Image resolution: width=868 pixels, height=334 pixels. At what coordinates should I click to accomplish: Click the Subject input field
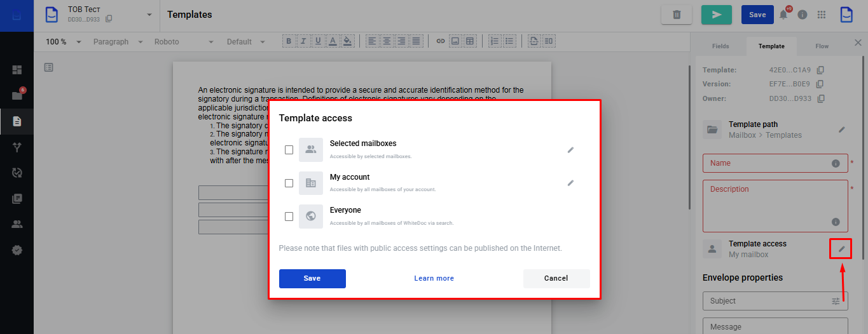766,301
